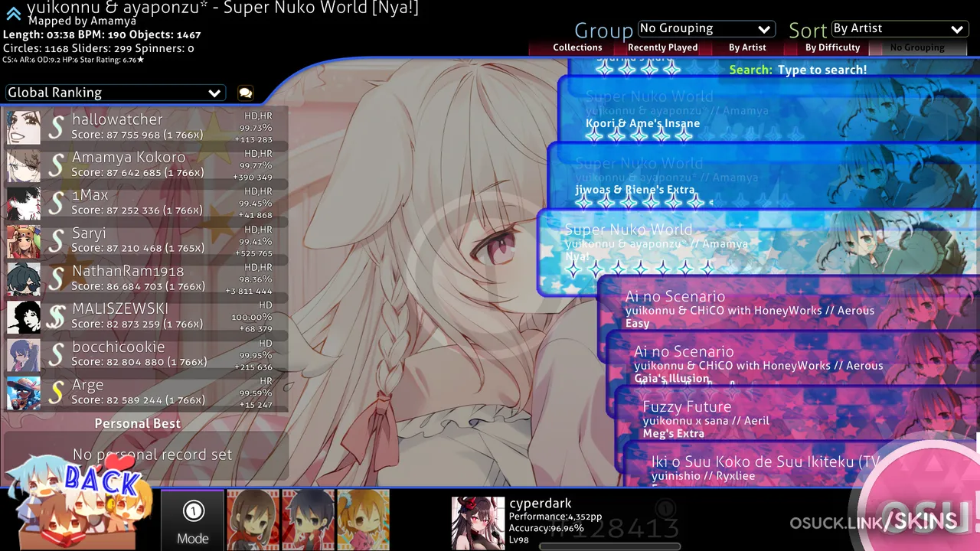Click the hallowatcher player name
The height and width of the screenshot is (551, 980).
pos(117,119)
